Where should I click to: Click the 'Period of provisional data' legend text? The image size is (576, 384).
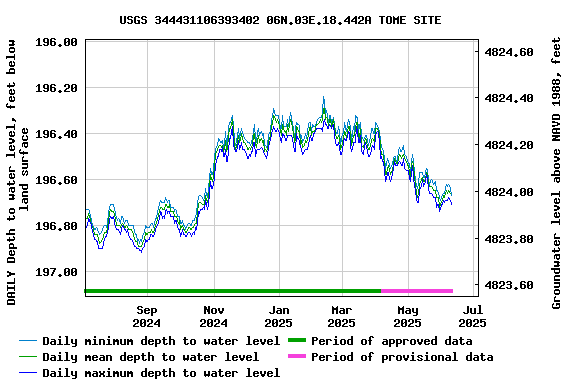click(402, 357)
